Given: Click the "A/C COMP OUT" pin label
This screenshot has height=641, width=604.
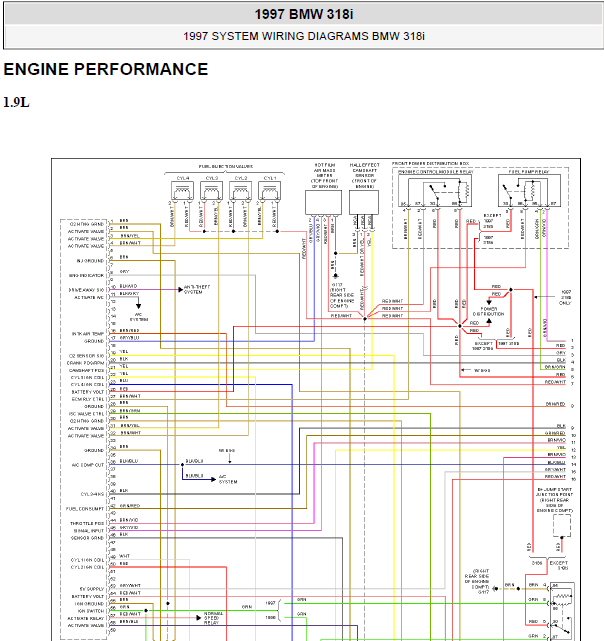Looking at the screenshot, I should (x=88, y=465).
